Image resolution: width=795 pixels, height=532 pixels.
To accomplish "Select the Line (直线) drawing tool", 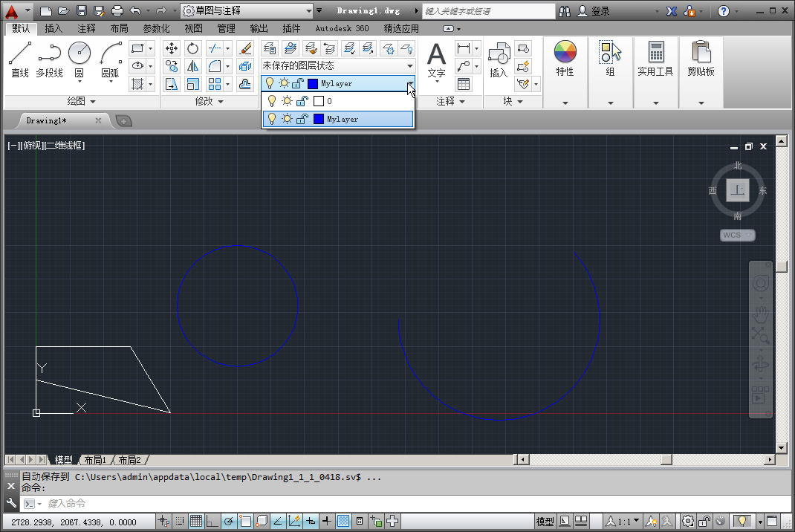I will [x=19, y=53].
